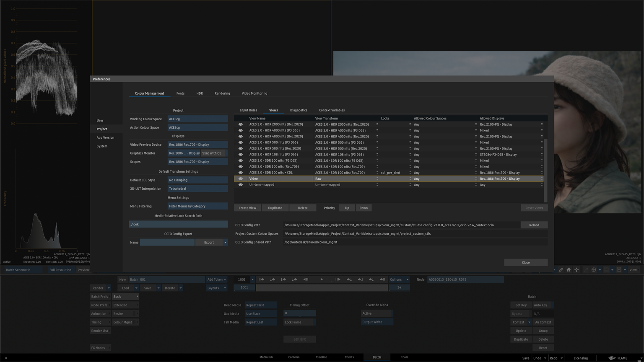Toggle eye icon for ACES 2.0 SDR 100 nits + CDL
644x362 pixels.
[241, 173]
